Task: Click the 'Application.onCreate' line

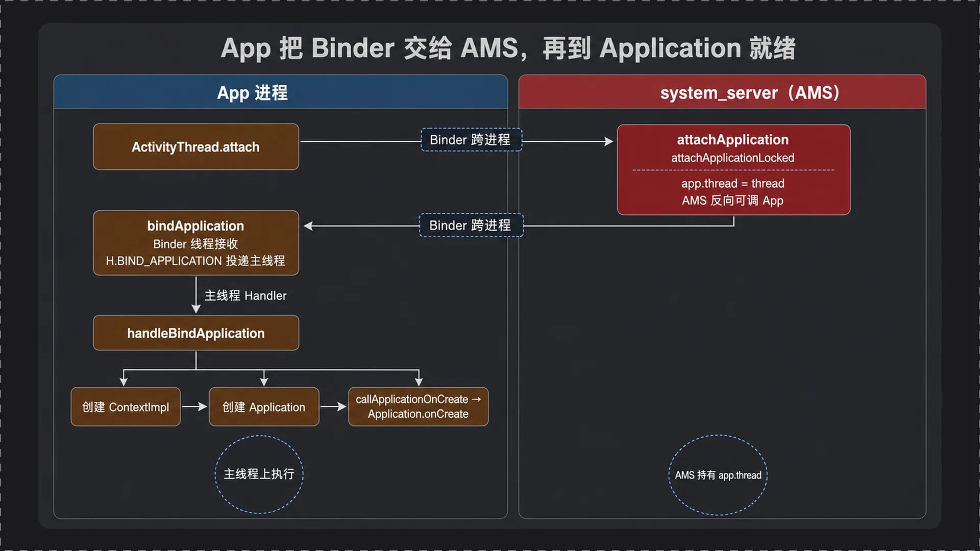Action: click(418, 414)
